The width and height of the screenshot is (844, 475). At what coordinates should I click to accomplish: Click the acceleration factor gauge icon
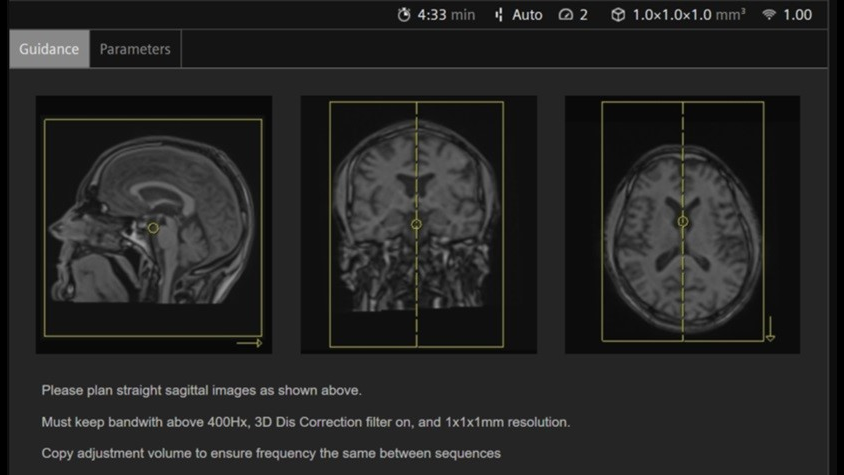click(566, 15)
